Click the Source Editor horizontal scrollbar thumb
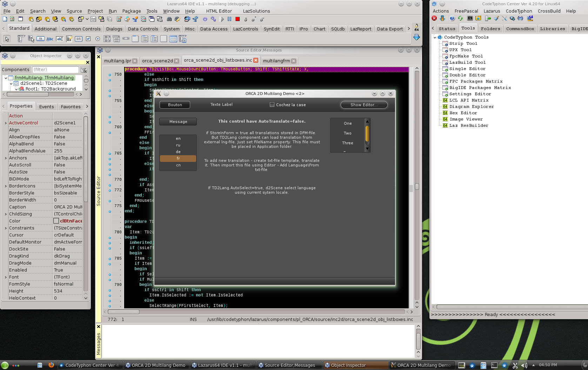Viewport: 588px width, 370px height. [123, 312]
